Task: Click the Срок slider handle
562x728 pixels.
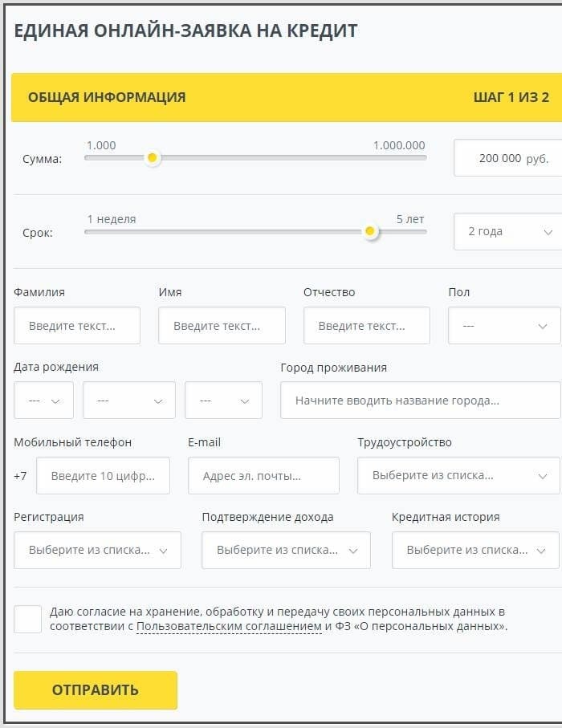Action: pyautogui.click(x=369, y=231)
